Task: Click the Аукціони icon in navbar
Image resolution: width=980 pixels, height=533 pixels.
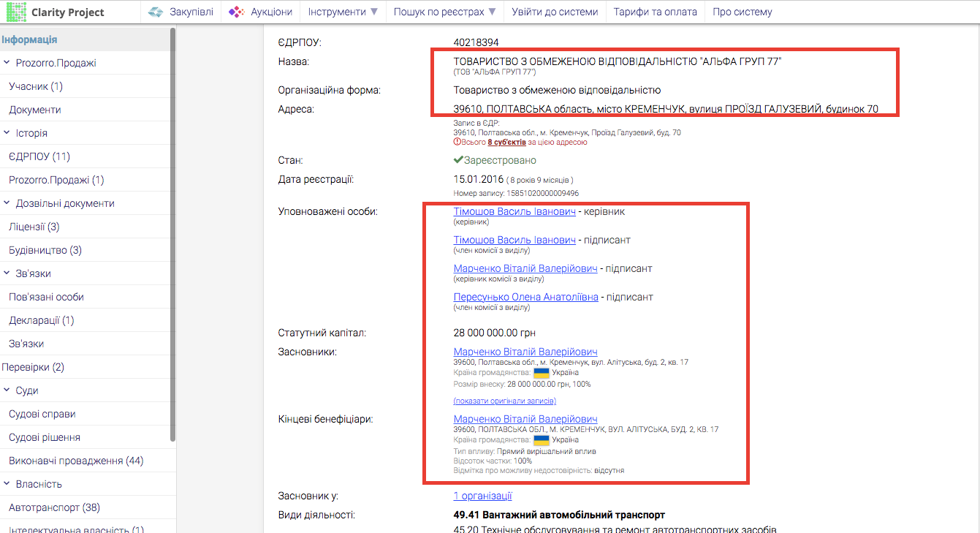Action: coord(237,12)
